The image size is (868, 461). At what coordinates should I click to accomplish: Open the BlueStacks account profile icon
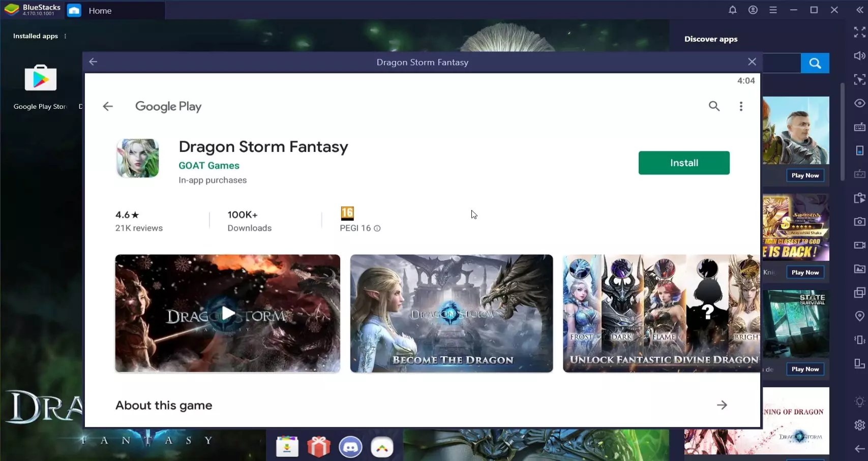[x=753, y=10]
